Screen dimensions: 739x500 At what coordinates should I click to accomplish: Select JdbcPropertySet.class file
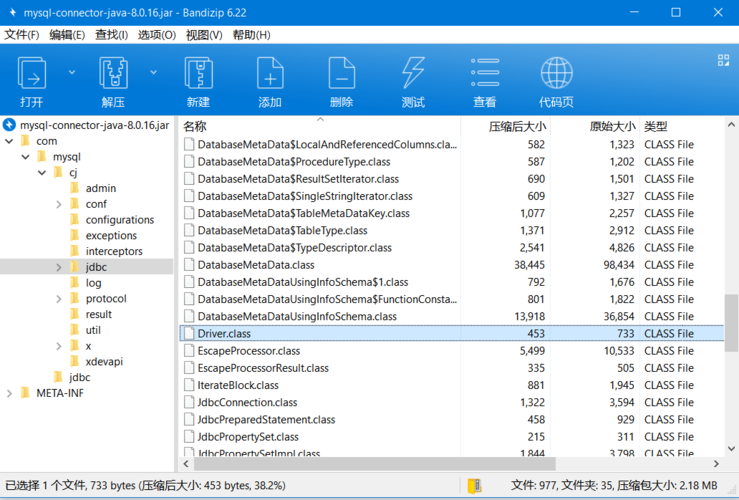[247, 437]
